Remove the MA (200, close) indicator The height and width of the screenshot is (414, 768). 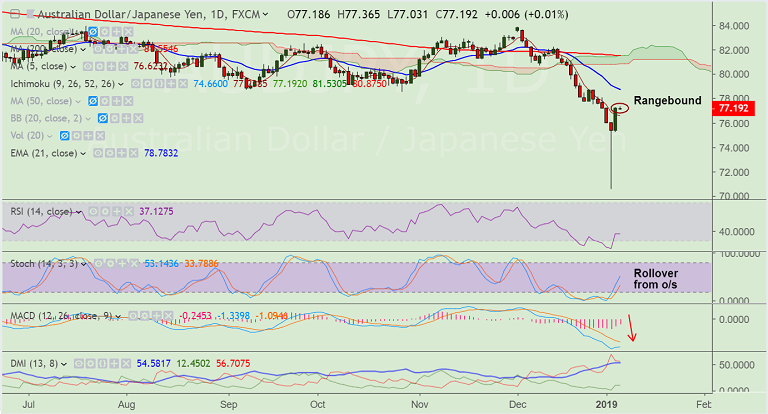(x=132, y=49)
